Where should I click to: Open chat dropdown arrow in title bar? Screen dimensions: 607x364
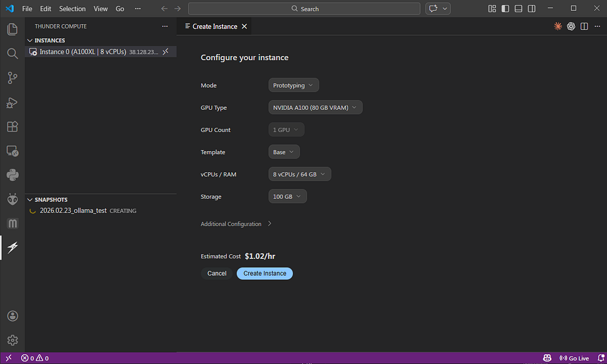click(445, 8)
